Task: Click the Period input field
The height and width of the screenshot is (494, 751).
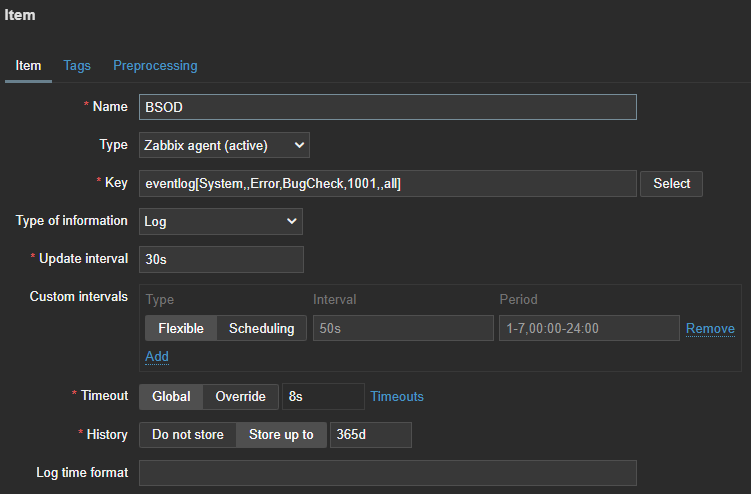Action: coord(588,328)
